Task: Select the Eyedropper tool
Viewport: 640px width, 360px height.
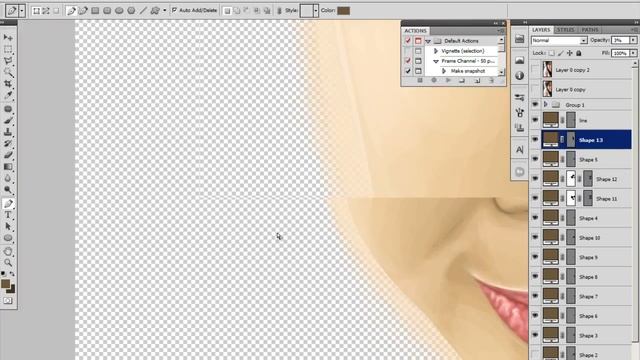Action: [x=8, y=95]
